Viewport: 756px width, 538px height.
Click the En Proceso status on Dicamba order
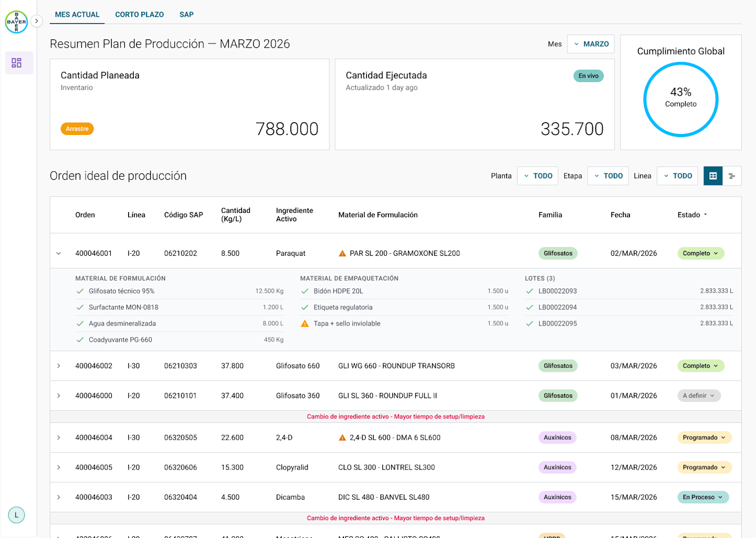(x=703, y=497)
